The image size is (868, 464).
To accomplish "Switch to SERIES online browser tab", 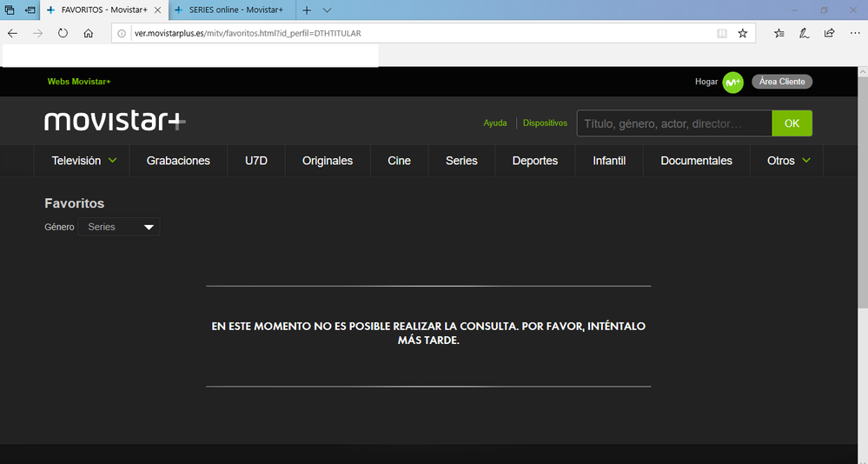I will 235,10.
